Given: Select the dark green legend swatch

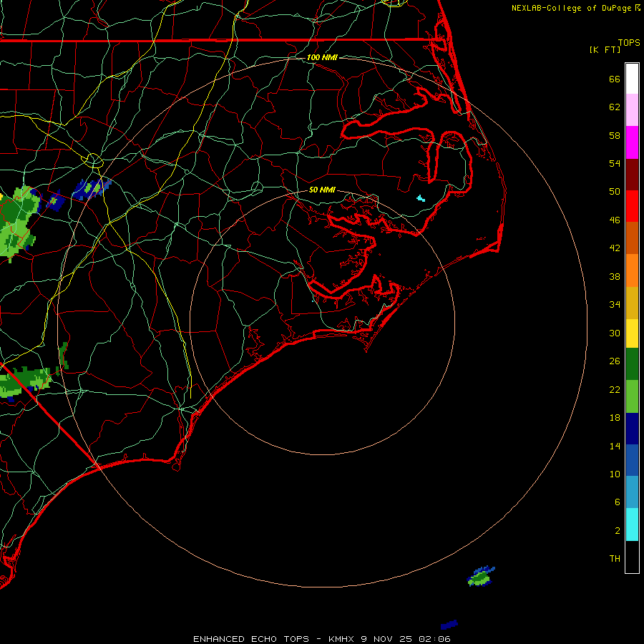Looking at the screenshot, I should coord(632,364).
